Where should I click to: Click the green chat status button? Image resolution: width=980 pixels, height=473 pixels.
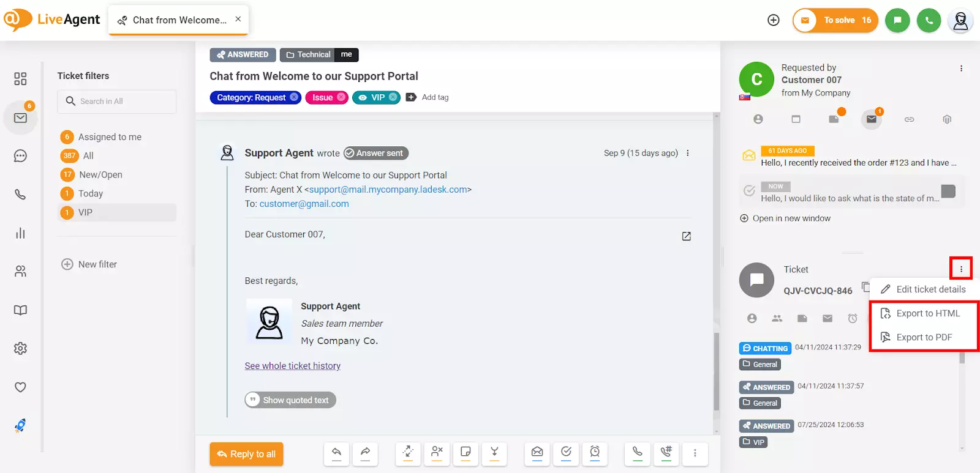coord(897,20)
